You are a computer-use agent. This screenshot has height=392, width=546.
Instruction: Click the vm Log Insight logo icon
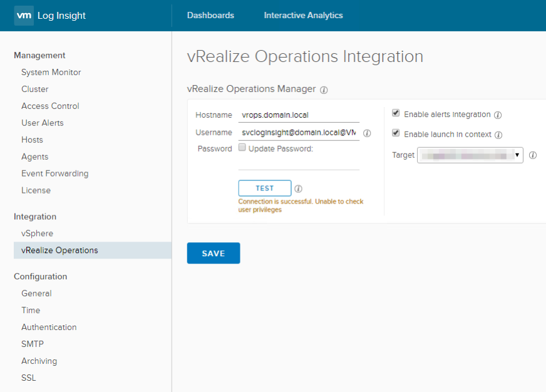(24, 16)
